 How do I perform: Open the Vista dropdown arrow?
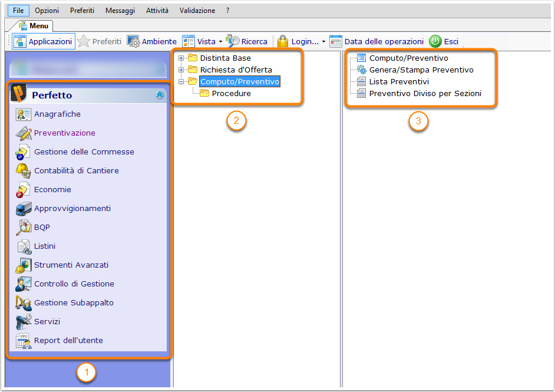220,42
